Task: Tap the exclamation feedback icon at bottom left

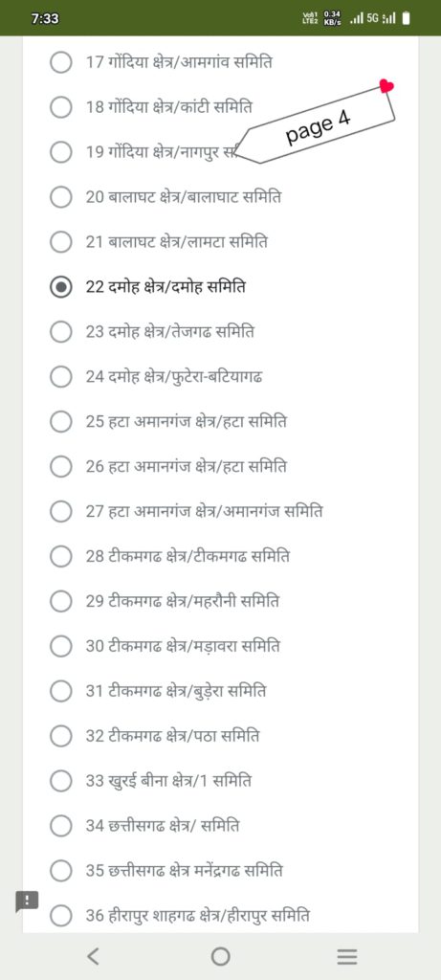Action: [x=27, y=901]
